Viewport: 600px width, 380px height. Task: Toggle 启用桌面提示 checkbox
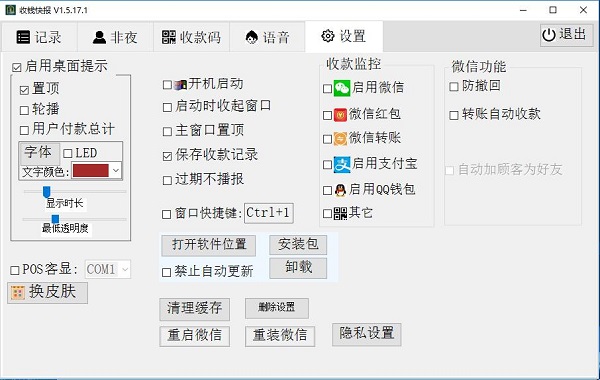(16, 68)
